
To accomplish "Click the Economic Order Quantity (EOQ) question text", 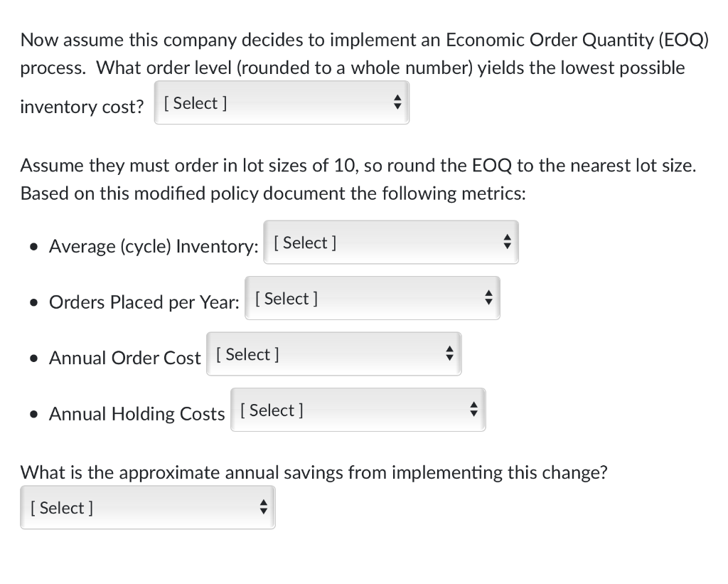I will click(364, 41).
